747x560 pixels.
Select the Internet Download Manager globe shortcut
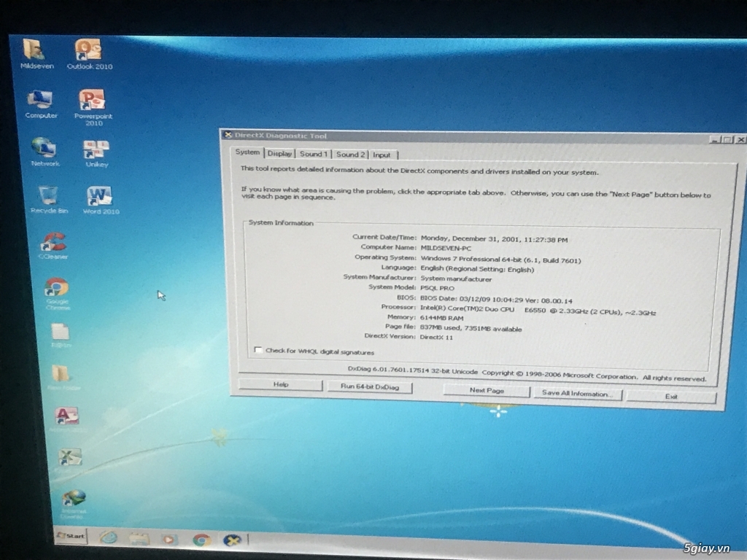74,505
